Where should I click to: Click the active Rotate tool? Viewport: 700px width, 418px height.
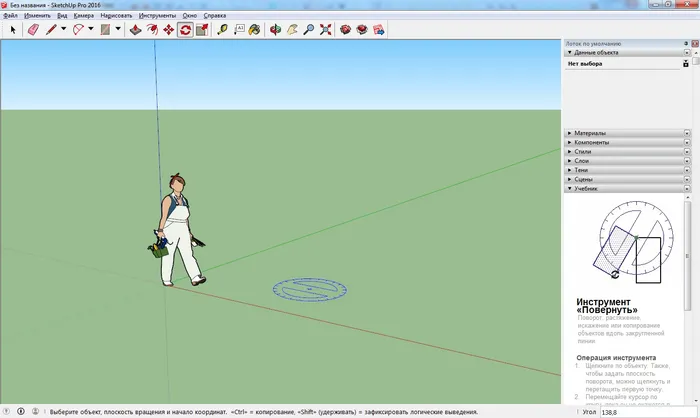pyautogui.click(x=185, y=30)
